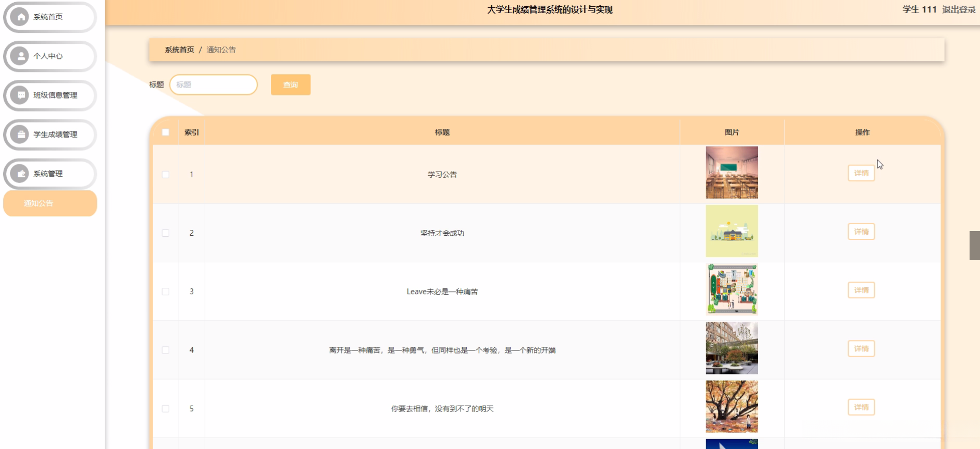Viewport: 980px width, 449px height.
Task: Click the icon beside 系统管理
Action: [x=20, y=174]
